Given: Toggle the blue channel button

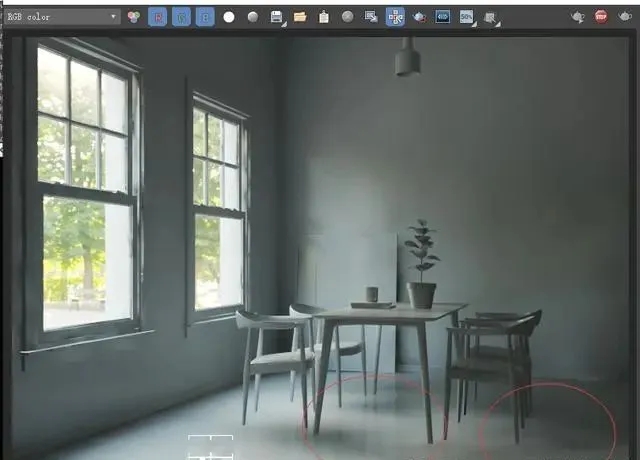Looking at the screenshot, I should coord(205,17).
